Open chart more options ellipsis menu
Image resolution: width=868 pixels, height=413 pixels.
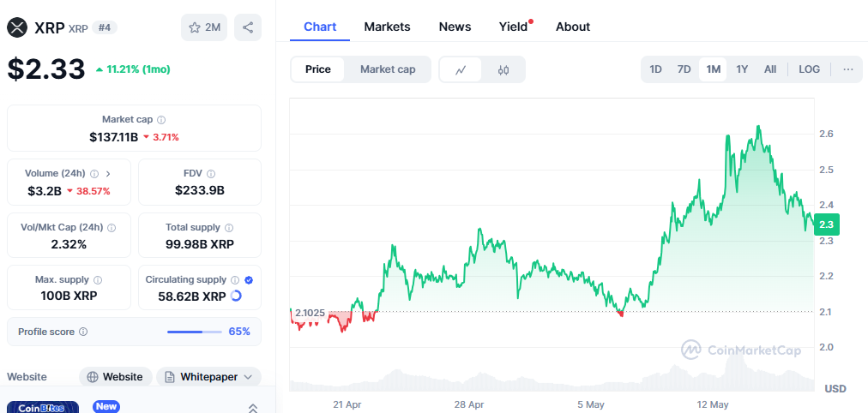click(x=847, y=69)
